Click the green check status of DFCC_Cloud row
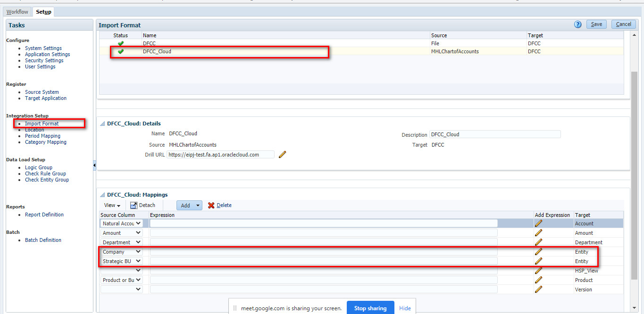Screen dimensions: 644x314 pyautogui.click(x=121, y=51)
